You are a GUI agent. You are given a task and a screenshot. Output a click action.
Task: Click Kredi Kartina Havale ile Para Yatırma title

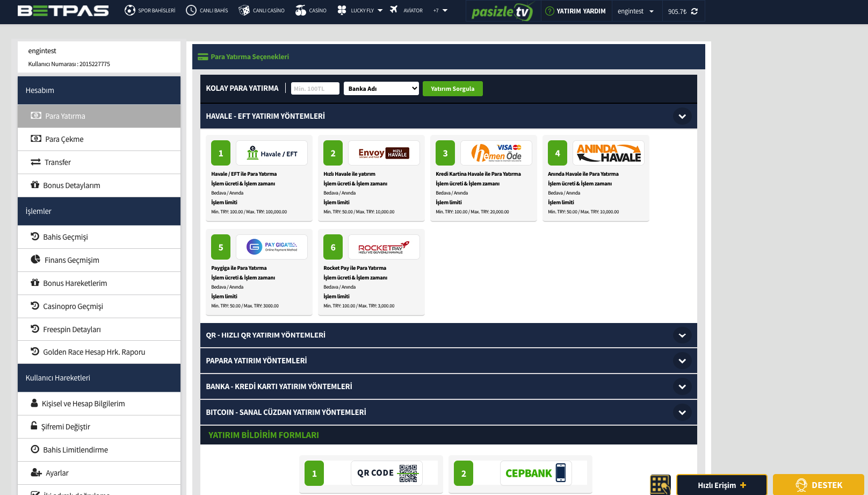coord(479,174)
